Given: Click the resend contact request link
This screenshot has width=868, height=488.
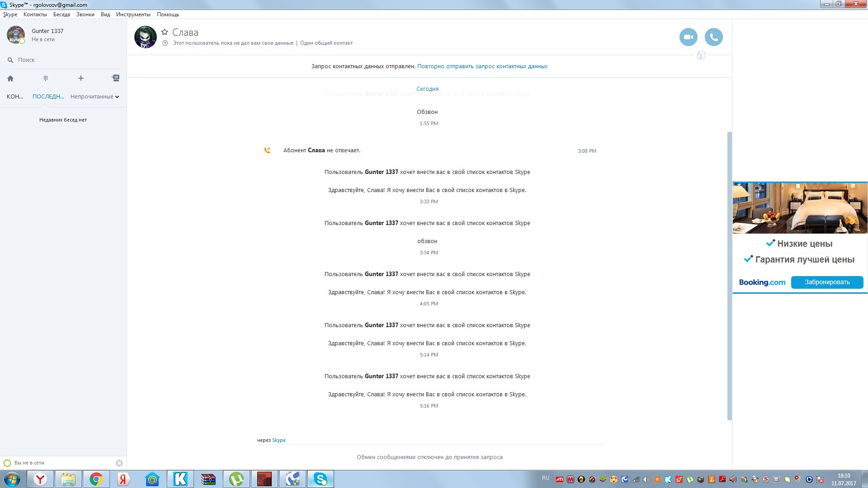Looking at the screenshot, I should tap(482, 66).
